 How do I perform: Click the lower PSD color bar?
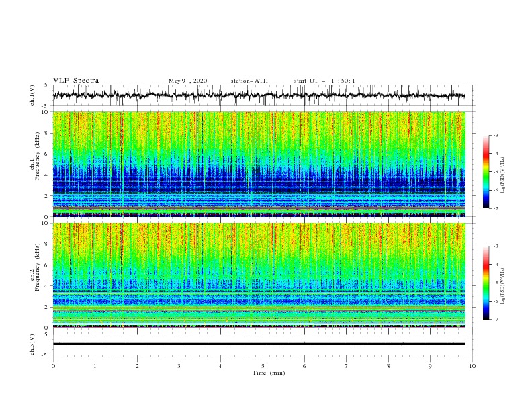coord(486,283)
